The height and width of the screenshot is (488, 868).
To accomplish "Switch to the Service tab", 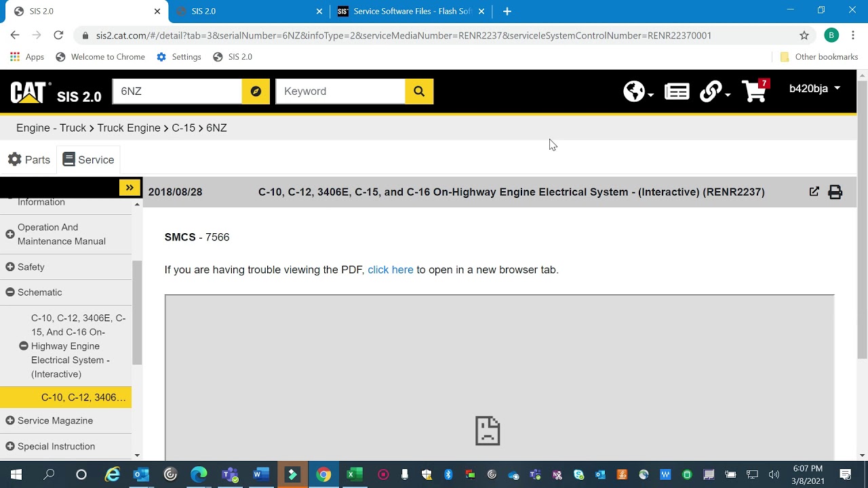I will [88, 160].
